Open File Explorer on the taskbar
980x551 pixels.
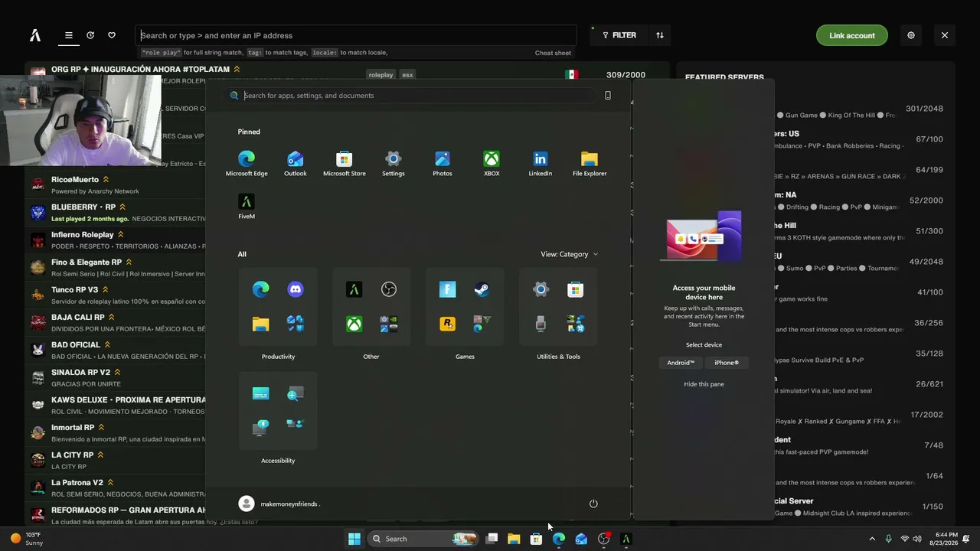pos(514,539)
